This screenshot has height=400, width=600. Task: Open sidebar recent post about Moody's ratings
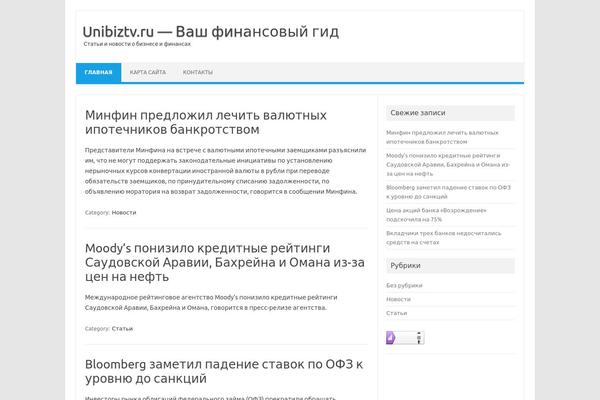[448, 165]
